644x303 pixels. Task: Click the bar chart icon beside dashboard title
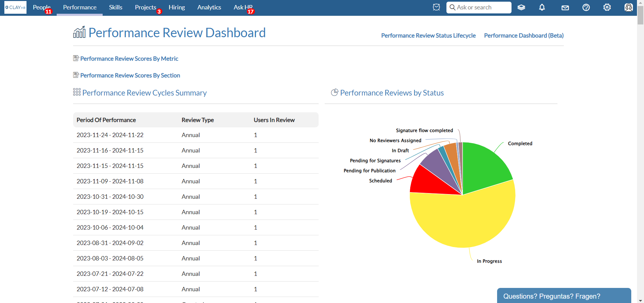79,32
